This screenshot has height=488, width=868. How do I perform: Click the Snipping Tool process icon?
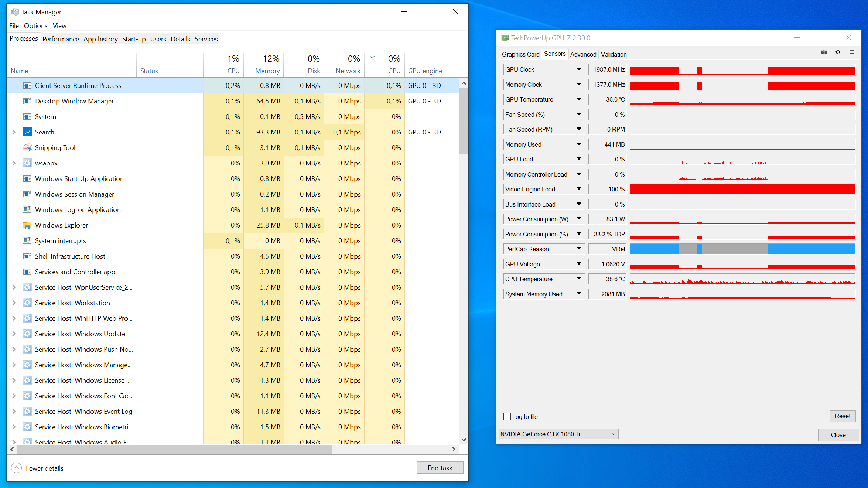tap(27, 148)
